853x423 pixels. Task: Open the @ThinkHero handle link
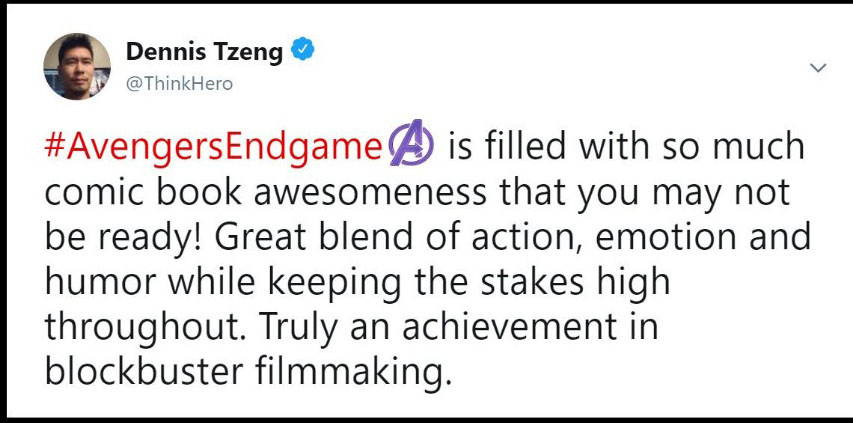(x=180, y=84)
